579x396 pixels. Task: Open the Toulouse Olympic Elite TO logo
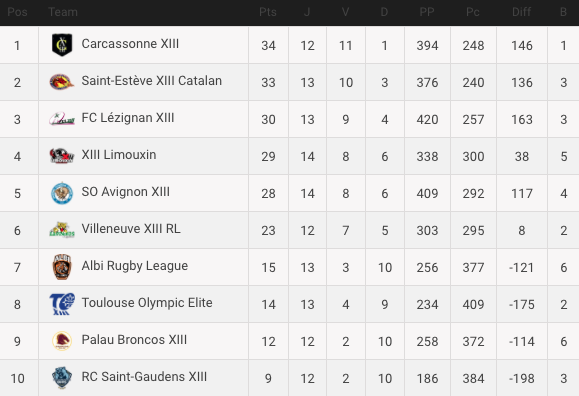[x=62, y=304]
